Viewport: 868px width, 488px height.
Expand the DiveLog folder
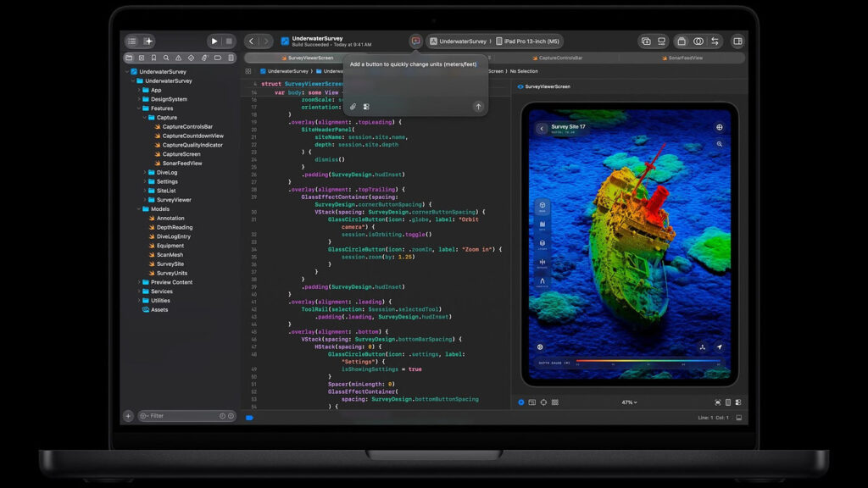coord(144,173)
